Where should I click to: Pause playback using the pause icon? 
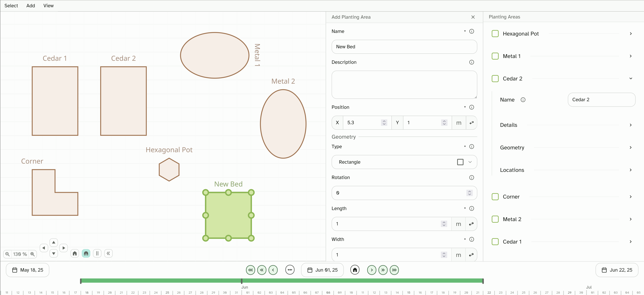coord(97,253)
